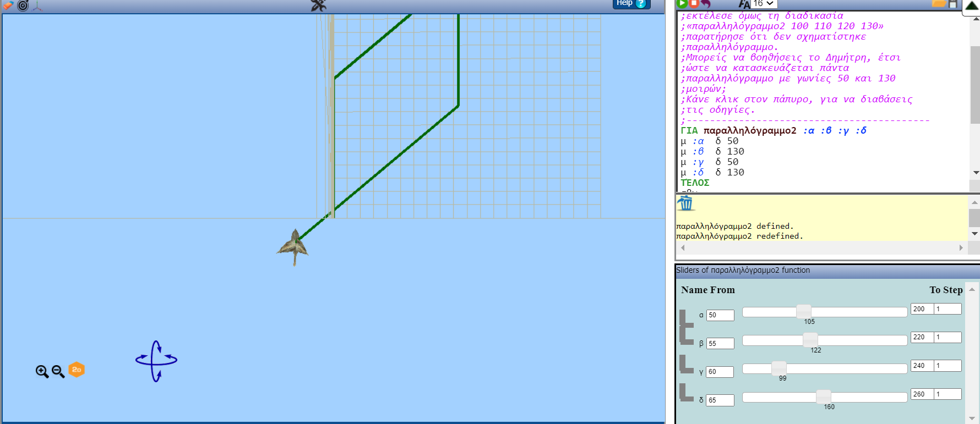The image size is (980, 424).
Task: Click the zoom out magnifier
Action: click(x=58, y=372)
